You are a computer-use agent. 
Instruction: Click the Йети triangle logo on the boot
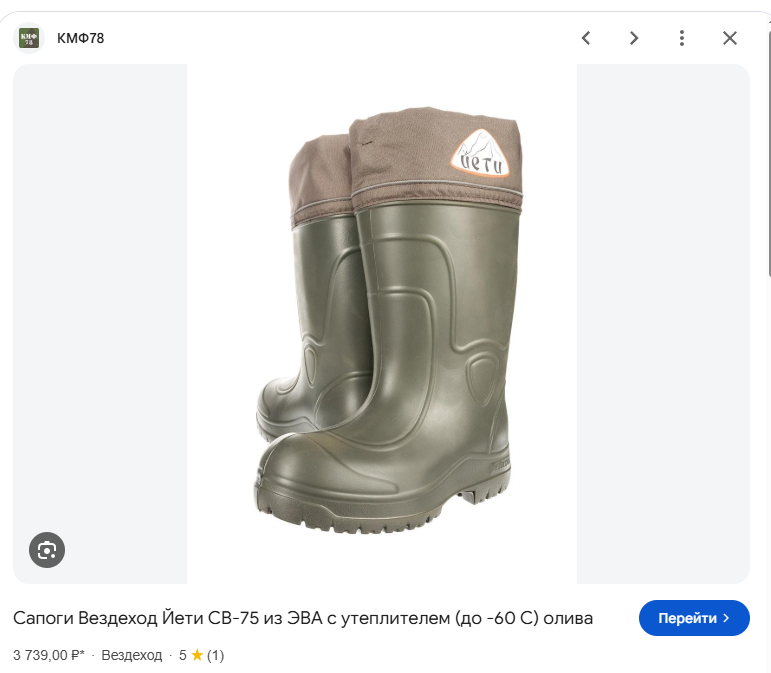pos(481,153)
